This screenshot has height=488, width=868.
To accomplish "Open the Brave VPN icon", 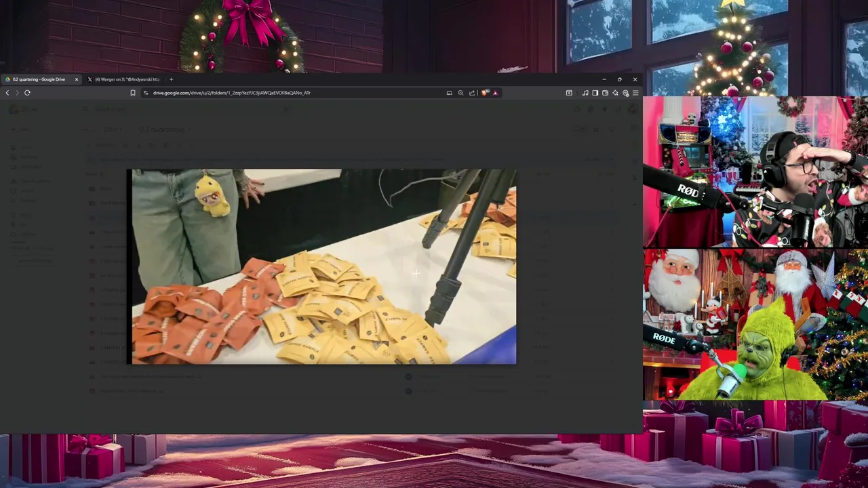I will 625,93.
